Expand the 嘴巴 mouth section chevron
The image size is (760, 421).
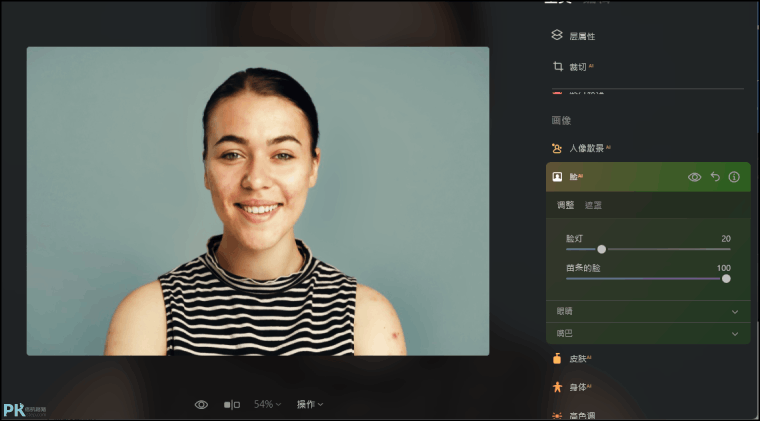coord(735,334)
